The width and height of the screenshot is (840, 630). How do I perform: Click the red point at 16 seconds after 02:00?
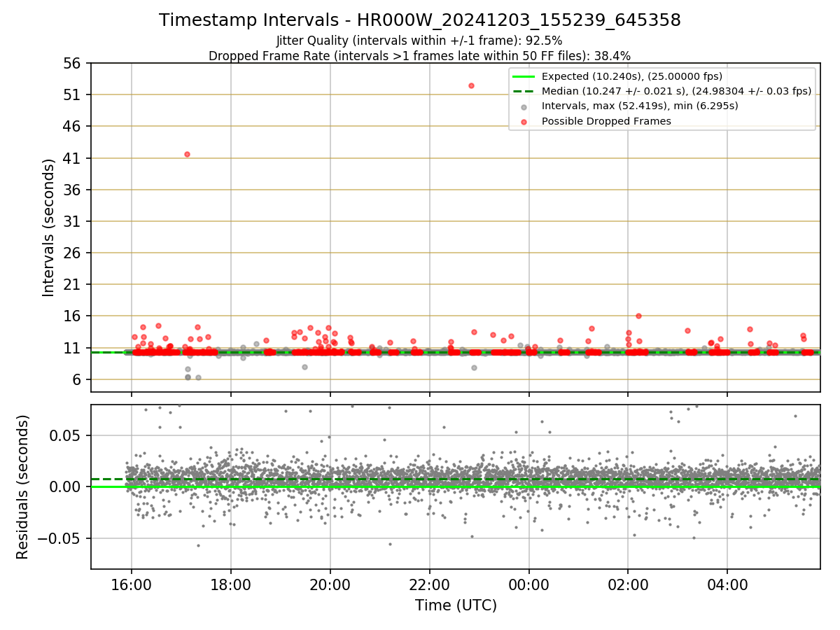click(638, 316)
